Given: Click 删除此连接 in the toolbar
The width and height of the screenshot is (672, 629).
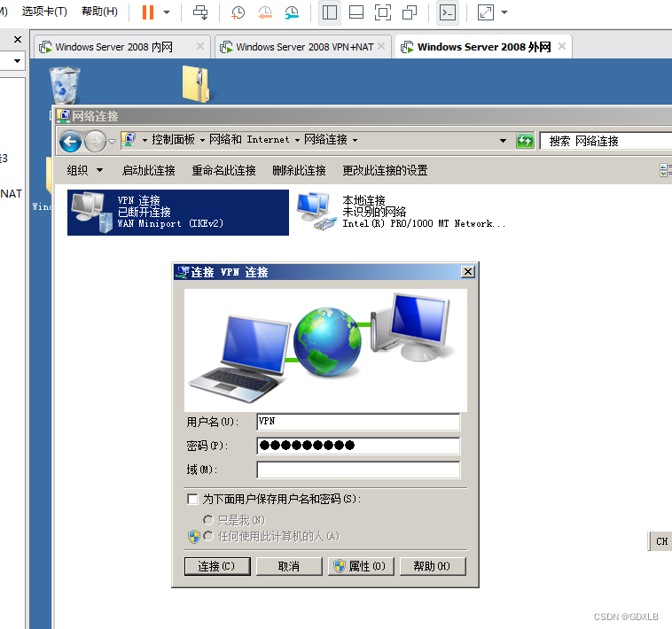Looking at the screenshot, I should point(299,170).
